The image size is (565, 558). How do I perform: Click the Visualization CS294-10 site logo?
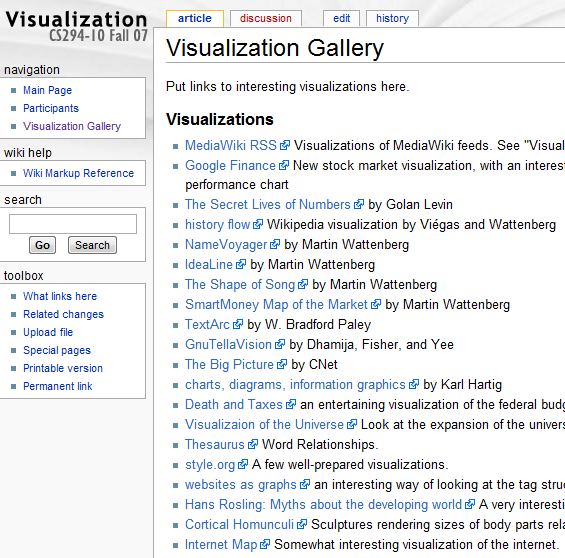(x=76, y=26)
